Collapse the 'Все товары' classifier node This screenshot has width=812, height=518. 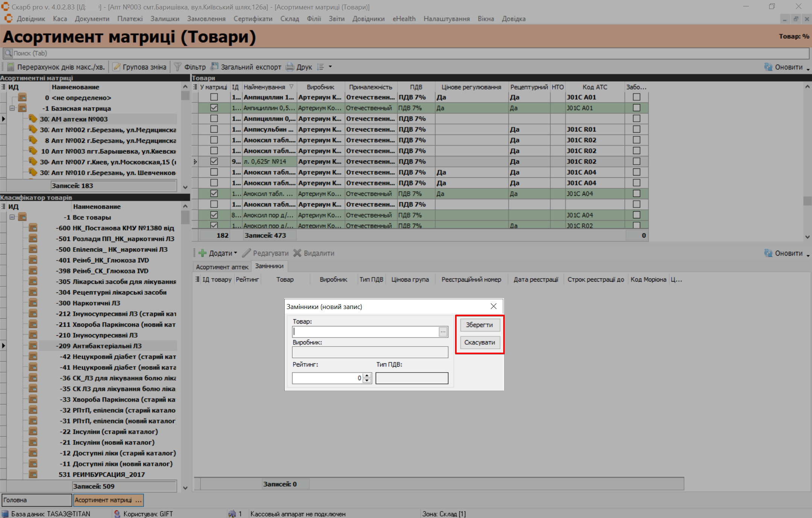[12, 217]
